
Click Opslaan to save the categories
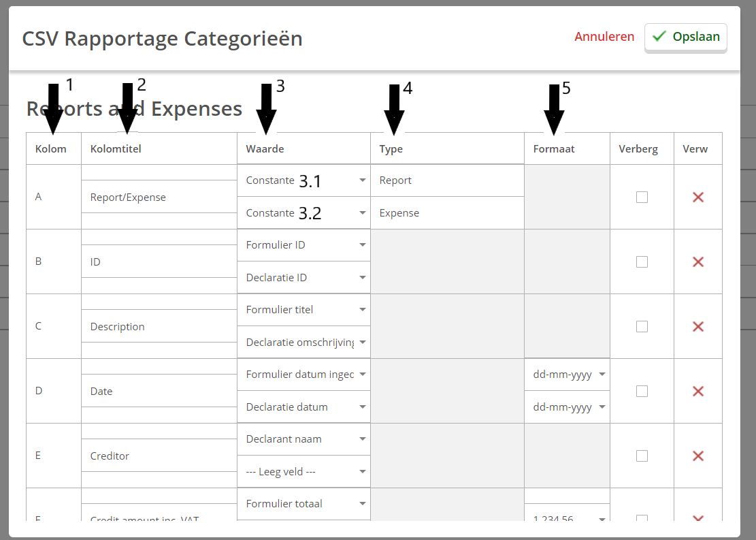pos(686,37)
